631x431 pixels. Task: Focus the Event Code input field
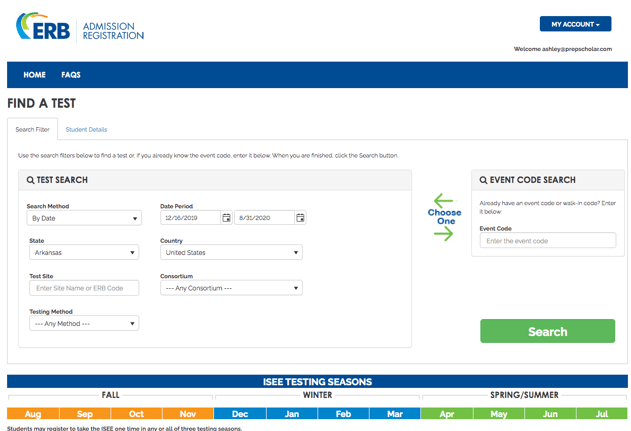(548, 241)
